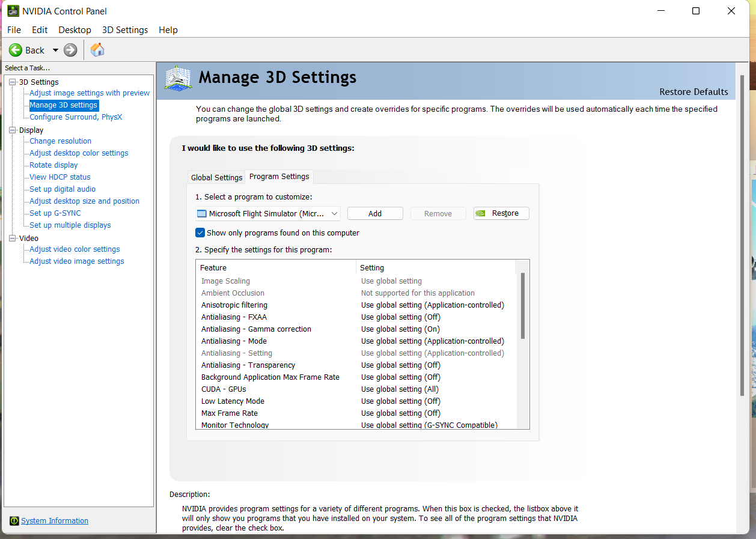Open the 3D Settings menu
Screen dimensions: 756x539
[x=125, y=30]
